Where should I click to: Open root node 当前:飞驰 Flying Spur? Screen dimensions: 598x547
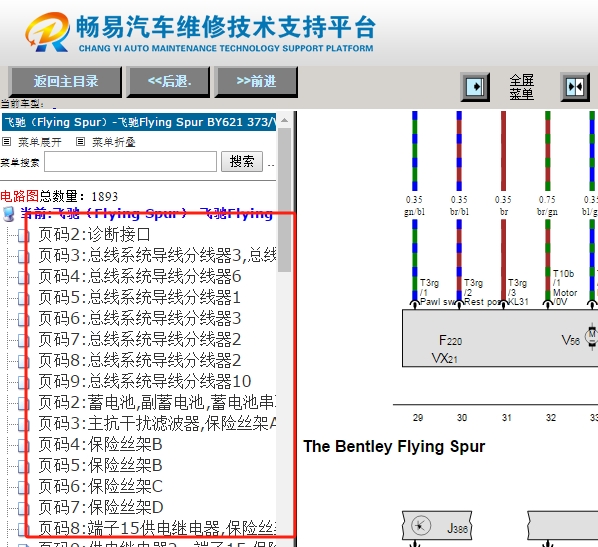click(x=147, y=214)
